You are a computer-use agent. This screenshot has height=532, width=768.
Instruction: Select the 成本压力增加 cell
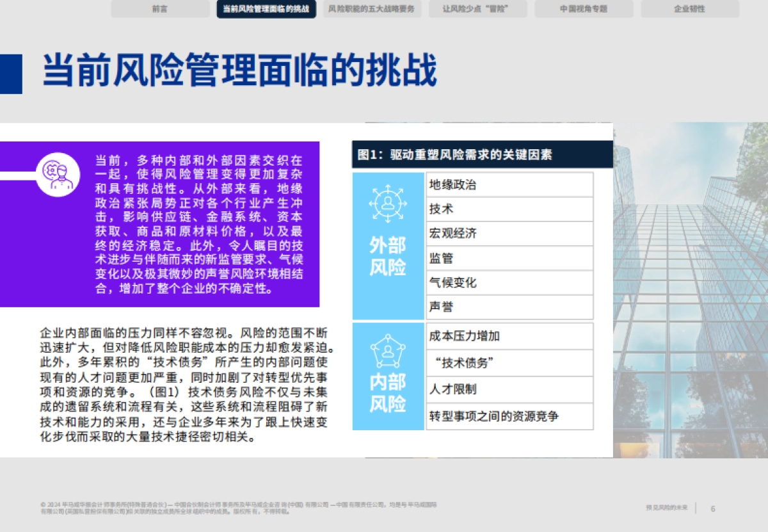coord(509,336)
